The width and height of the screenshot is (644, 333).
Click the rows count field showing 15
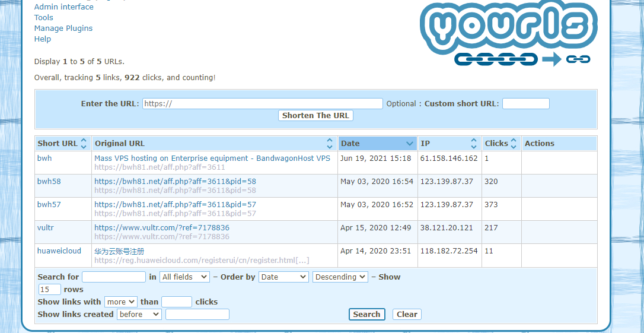(x=50, y=290)
